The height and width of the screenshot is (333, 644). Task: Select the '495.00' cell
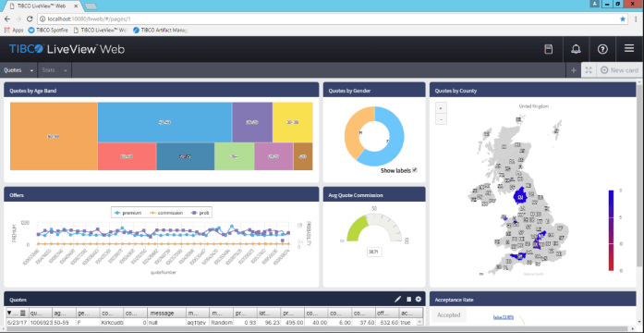[292, 323]
